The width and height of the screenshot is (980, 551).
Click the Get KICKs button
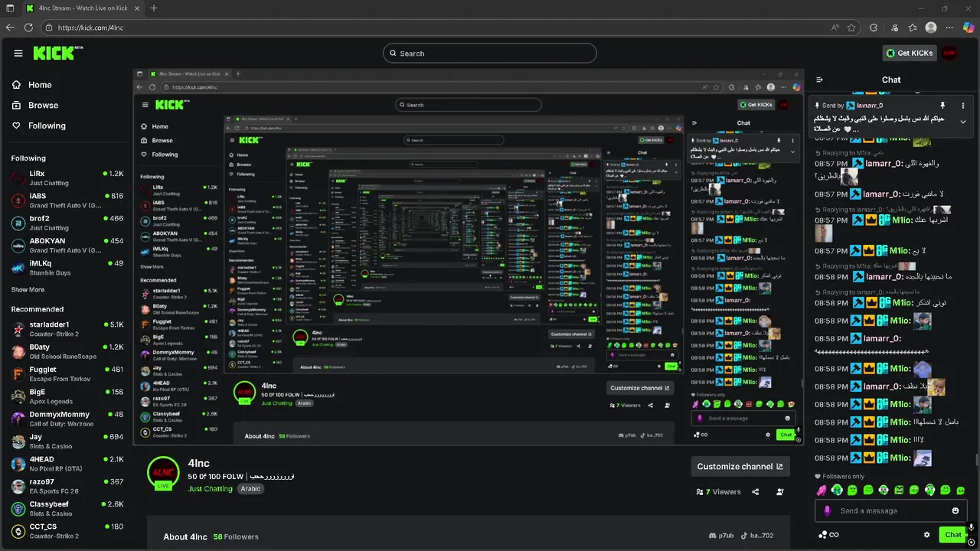[910, 53]
